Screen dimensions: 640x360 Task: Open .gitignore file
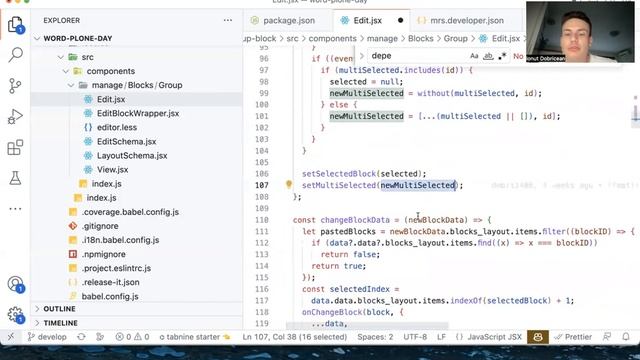(137, 226)
